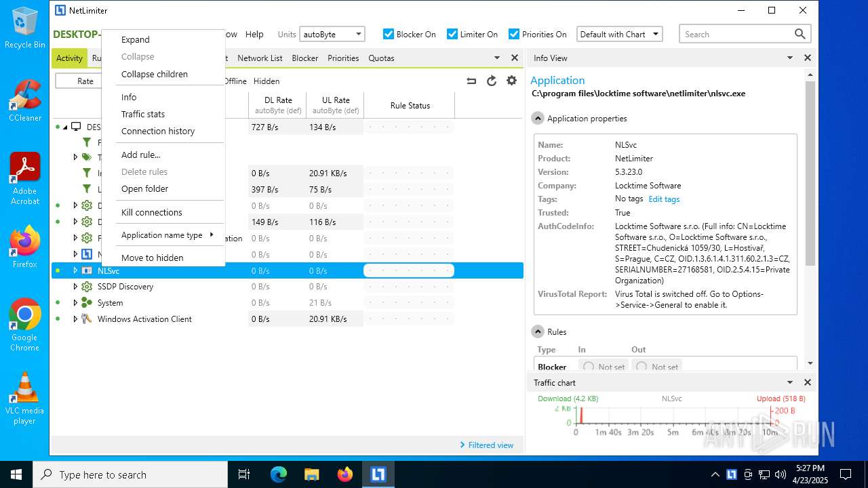Screen dimensions: 868x488
Task: Switch to Network List tab
Action: (x=260, y=58)
